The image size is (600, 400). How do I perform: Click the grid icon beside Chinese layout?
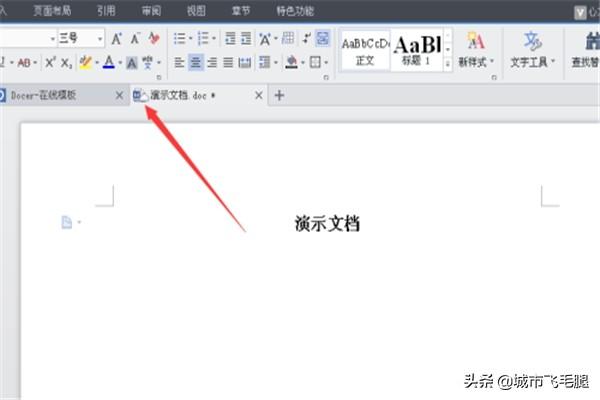point(288,38)
